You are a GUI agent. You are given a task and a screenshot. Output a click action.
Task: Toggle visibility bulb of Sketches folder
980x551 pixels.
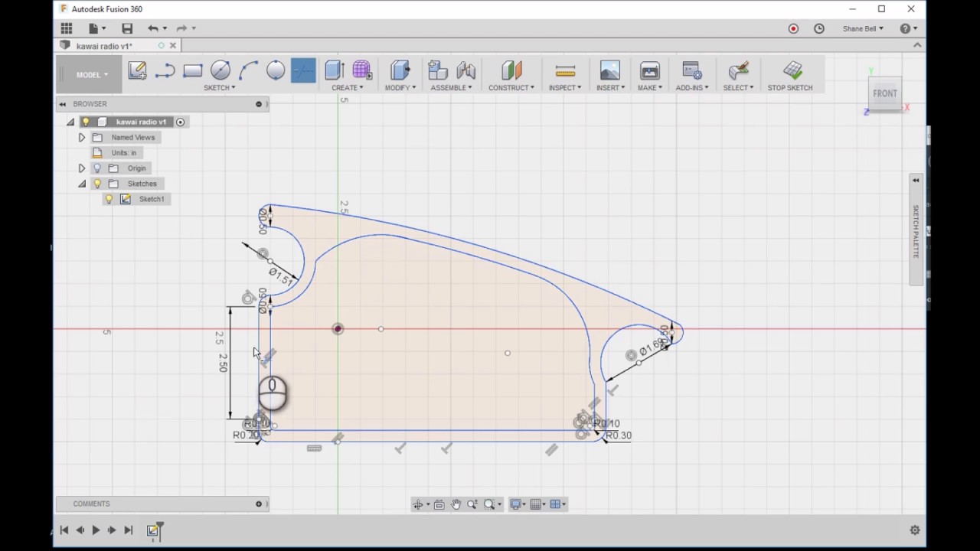point(97,184)
